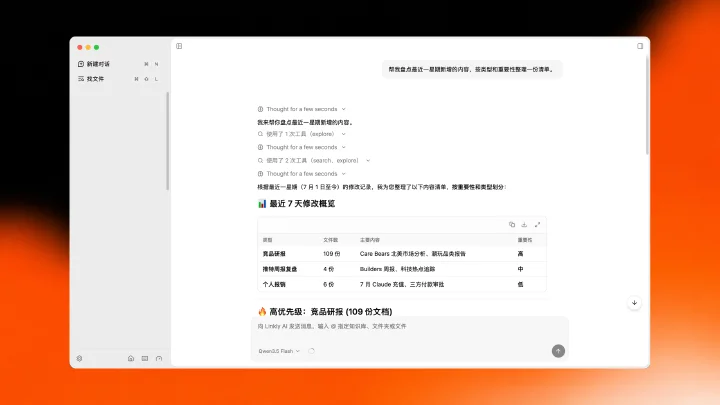The height and width of the screenshot is (405, 720).
Task: Click the '109 份' table cell
Action: point(332,254)
